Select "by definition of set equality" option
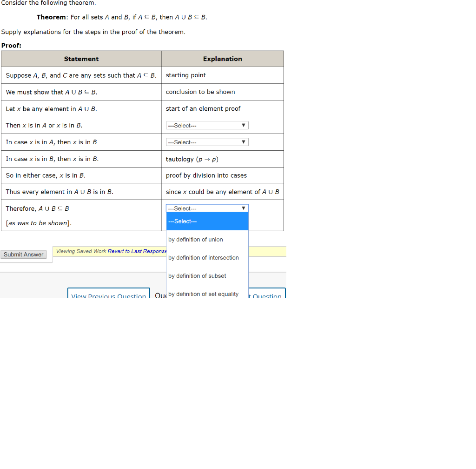The height and width of the screenshot is (469, 476). pyautogui.click(x=203, y=294)
